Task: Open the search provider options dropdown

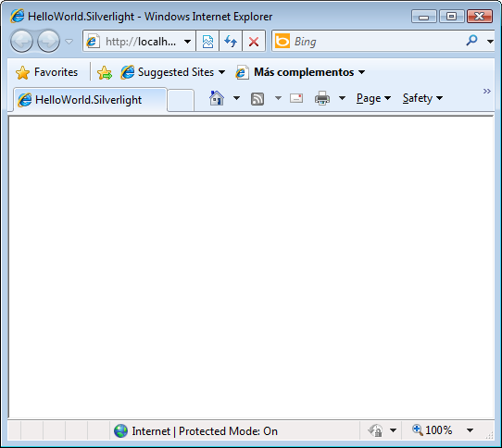Action: (x=490, y=42)
